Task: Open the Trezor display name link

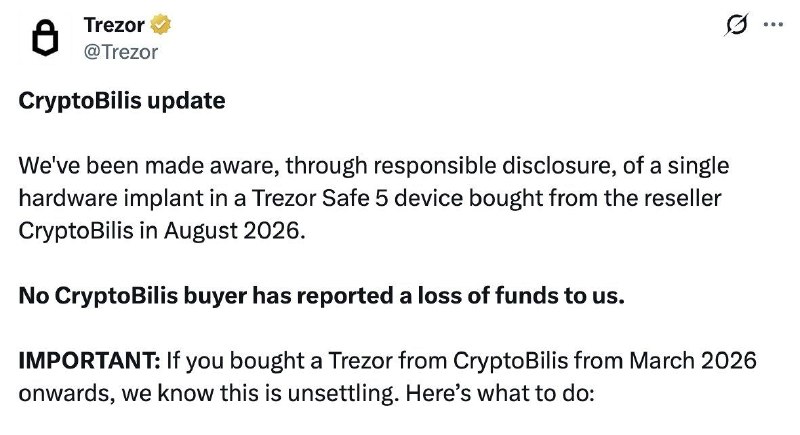Action: click(x=114, y=25)
